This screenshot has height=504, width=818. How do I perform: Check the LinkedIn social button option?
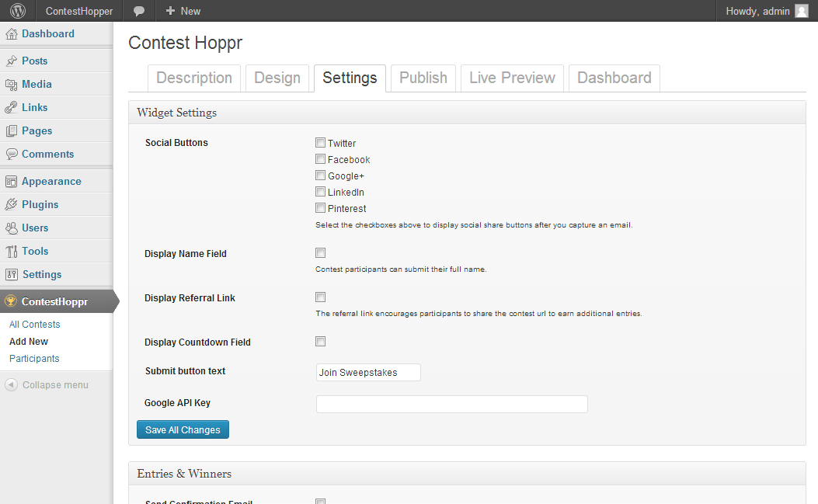[320, 192]
